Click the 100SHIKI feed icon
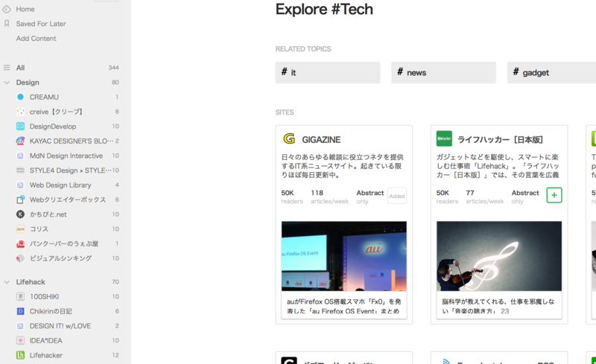596x364 pixels. coord(21,296)
